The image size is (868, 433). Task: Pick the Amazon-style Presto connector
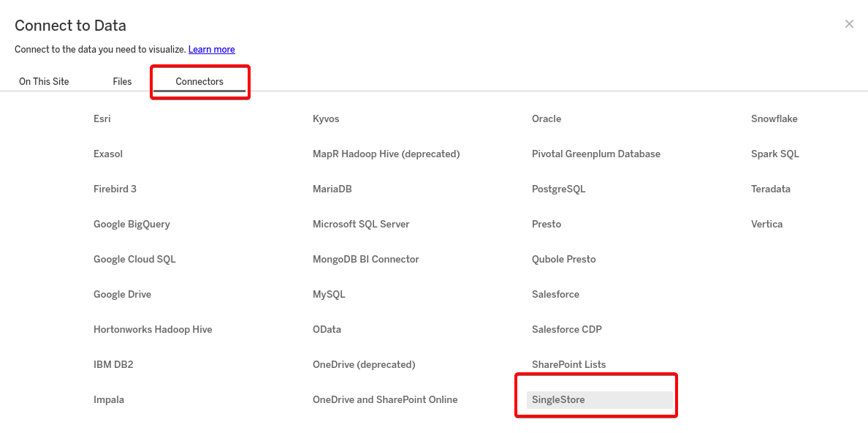click(x=546, y=224)
